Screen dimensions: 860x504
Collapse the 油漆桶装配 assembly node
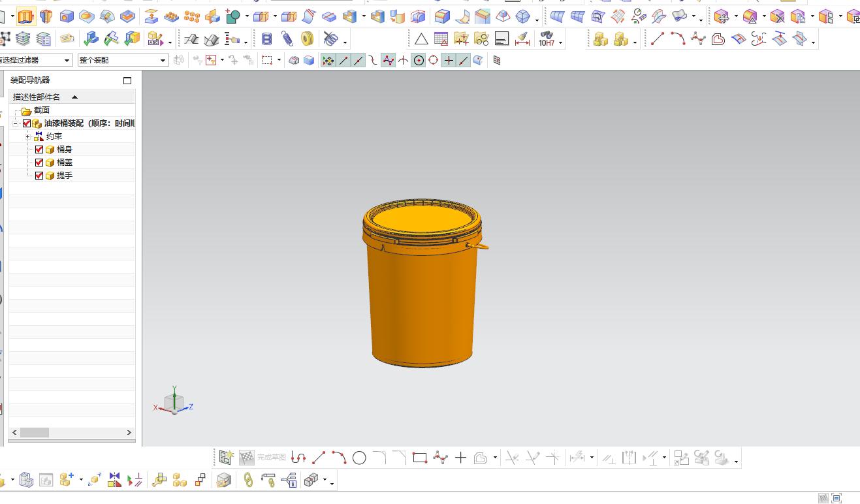[x=16, y=123]
